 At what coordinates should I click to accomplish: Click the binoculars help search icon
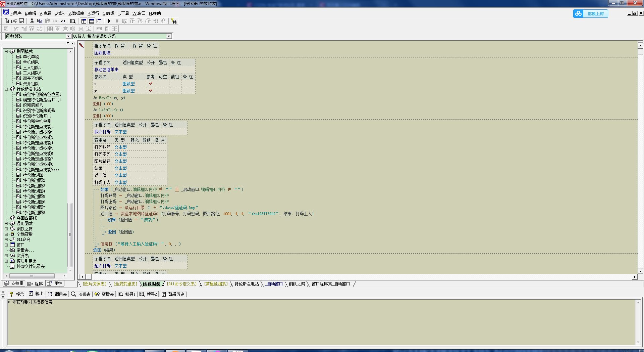(x=174, y=21)
